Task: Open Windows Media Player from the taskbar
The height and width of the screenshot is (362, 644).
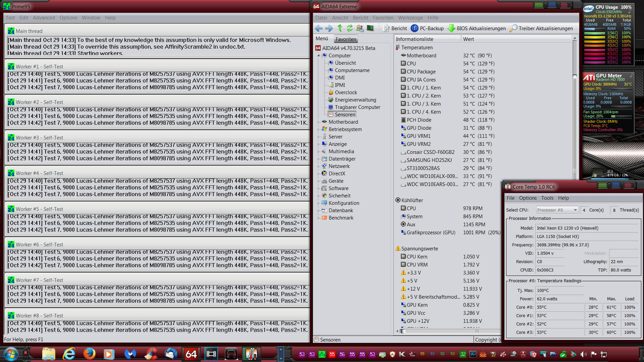Action: click(x=109, y=354)
